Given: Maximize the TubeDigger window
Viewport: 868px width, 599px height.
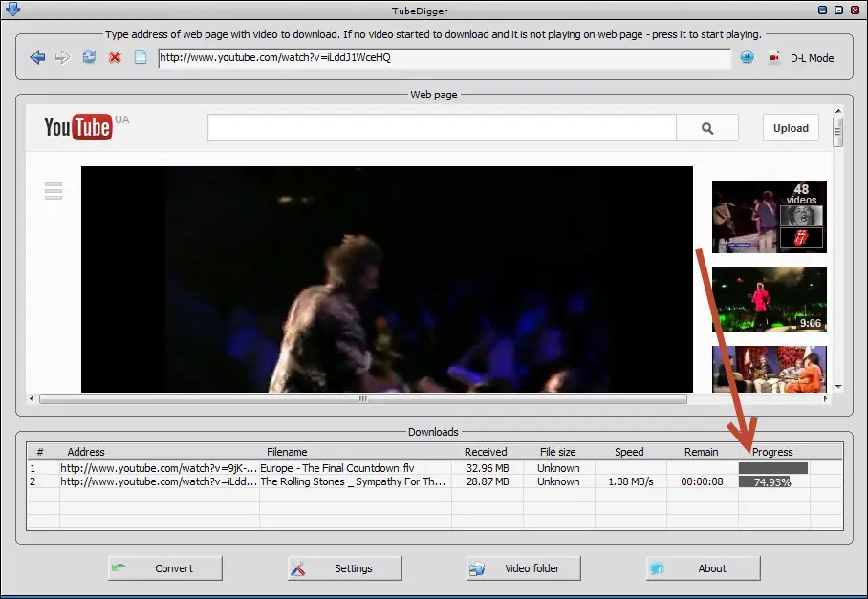Looking at the screenshot, I should click(838, 10).
